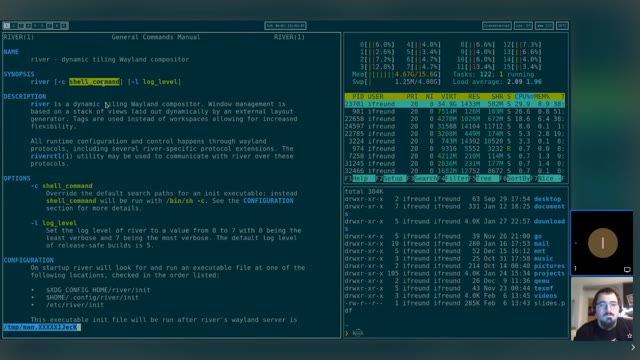Image resolution: width=640 pixels, height=360 pixels.
Task: Toggle Tree view in the htop bar
Action: coord(484,178)
